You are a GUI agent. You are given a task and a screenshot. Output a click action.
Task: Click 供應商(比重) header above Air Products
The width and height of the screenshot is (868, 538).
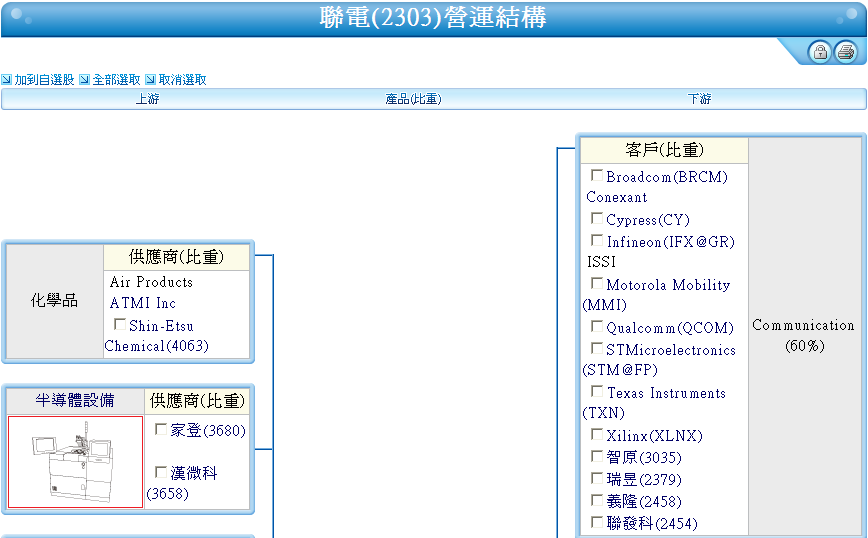(x=177, y=257)
